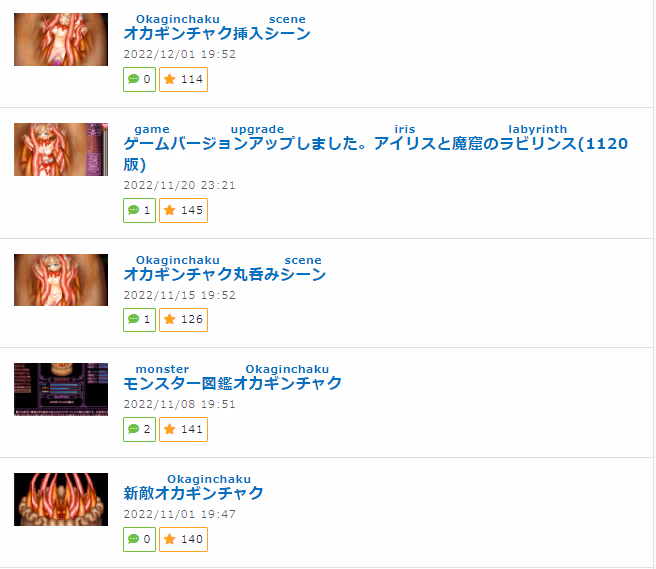Click the star icon showing 145
This screenshot has width=656, height=569.
[x=169, y=210]
